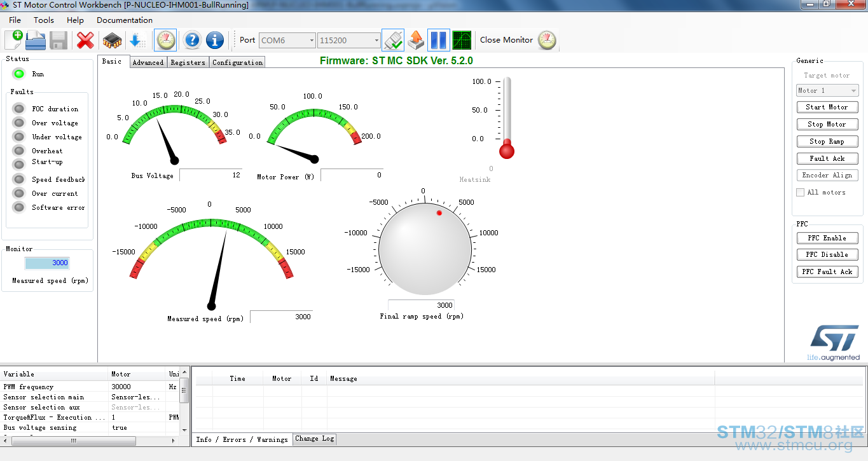Click the Final ramp speed input field

[421, 305]
